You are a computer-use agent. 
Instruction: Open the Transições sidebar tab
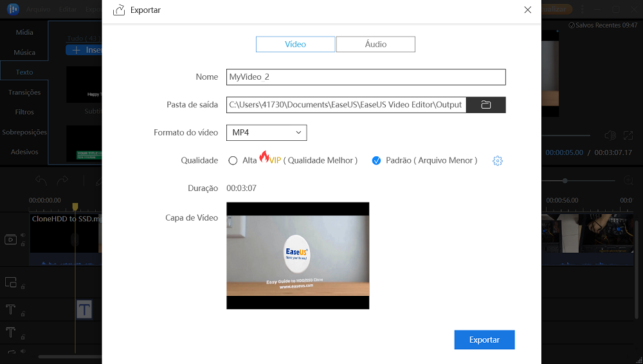tap(24, 93)
